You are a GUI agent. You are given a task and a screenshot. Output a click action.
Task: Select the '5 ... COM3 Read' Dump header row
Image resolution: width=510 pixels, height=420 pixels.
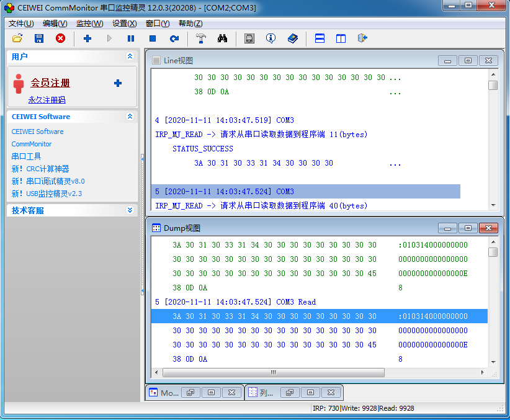(236, 302)
